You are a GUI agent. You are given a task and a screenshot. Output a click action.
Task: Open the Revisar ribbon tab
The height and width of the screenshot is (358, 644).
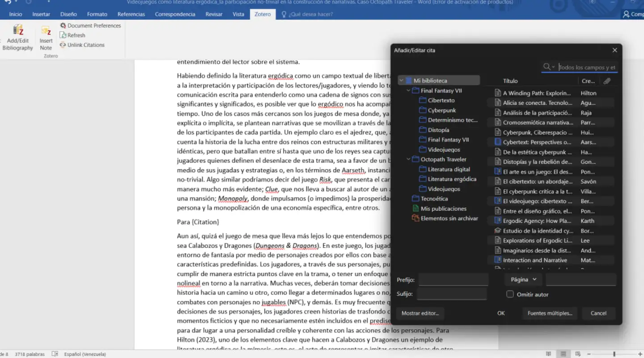click(x=214, y=14)
